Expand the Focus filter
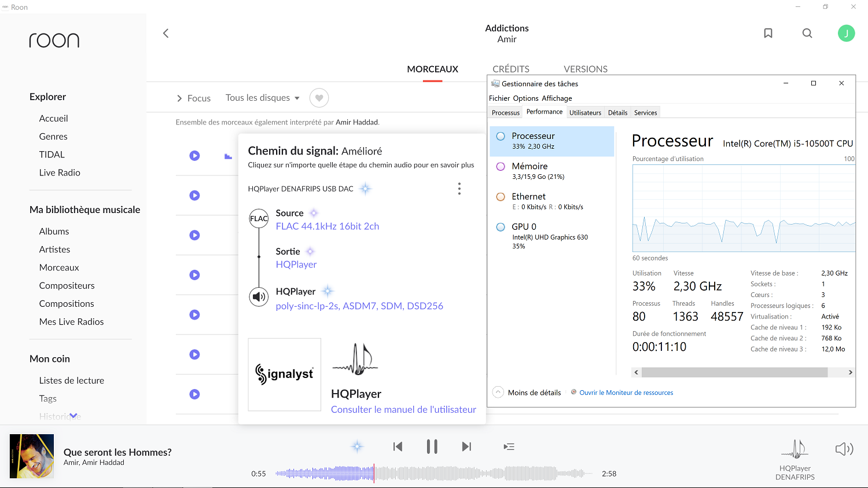This screenshot has height=488, width=868. [194, 98]
